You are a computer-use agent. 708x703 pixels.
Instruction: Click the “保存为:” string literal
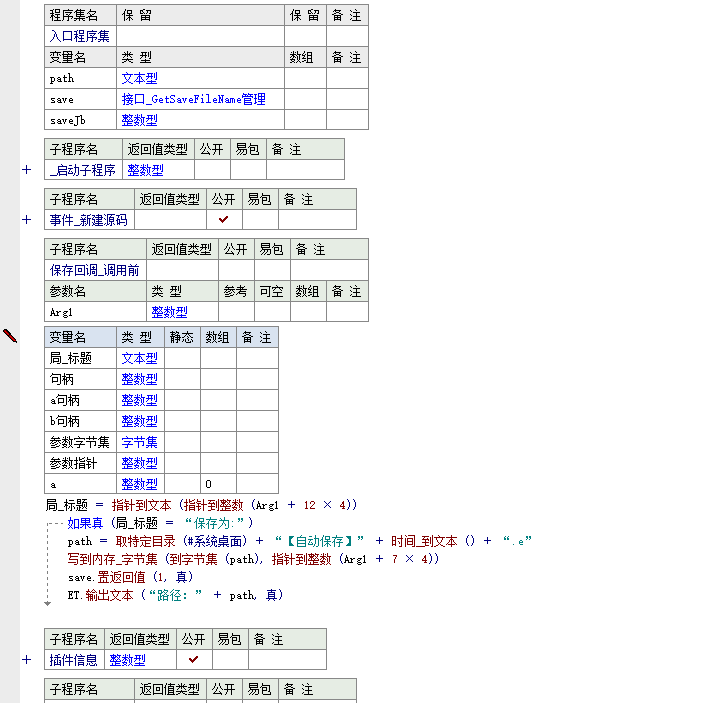(x=214, y=523)
